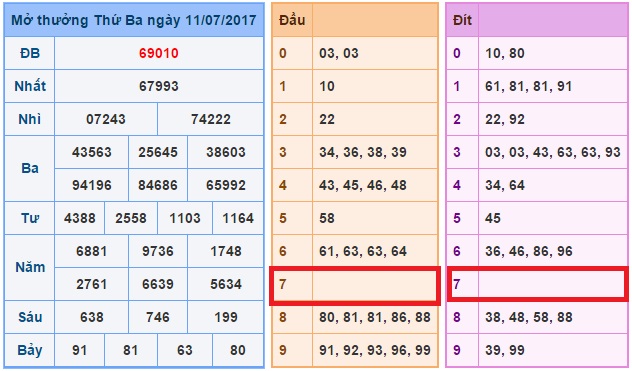Click Đầu row 8 values 80, 81, 81, 86, 88
The image size is (632, 371).
[x=375, y=317]
